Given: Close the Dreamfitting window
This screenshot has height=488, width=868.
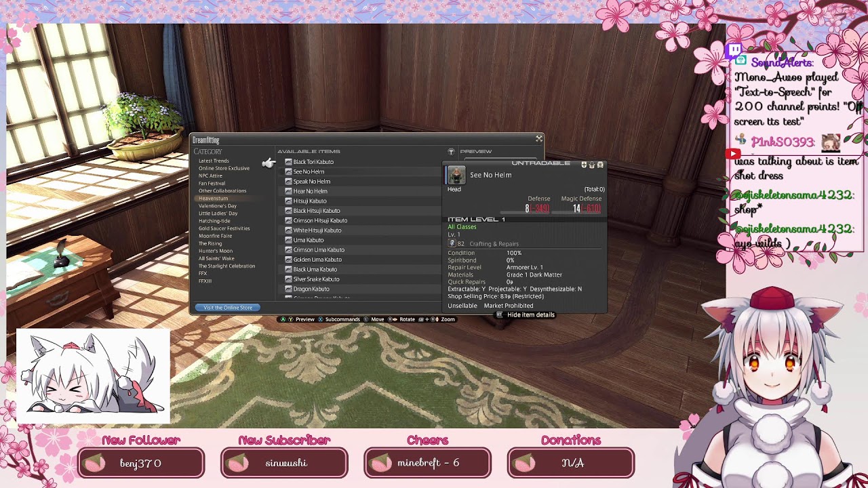Looking at the screenshot, I should pyautogui.click(x=539, y=139).
